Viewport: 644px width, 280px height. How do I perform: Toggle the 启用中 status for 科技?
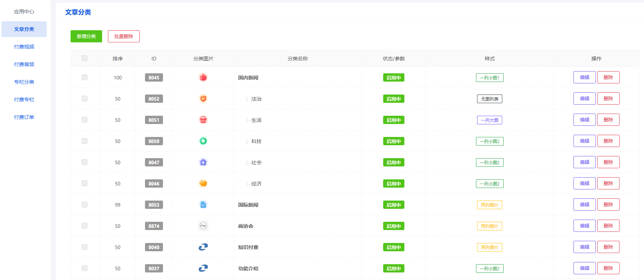394,141
